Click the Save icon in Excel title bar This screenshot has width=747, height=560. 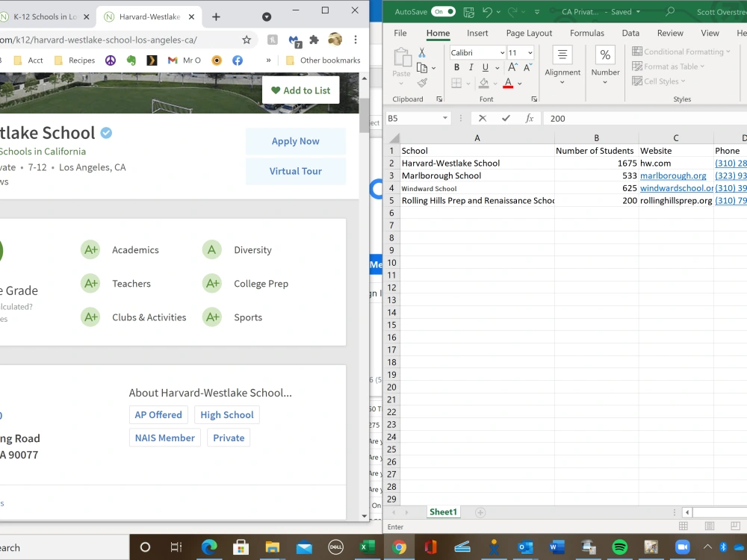click(469, 12)
